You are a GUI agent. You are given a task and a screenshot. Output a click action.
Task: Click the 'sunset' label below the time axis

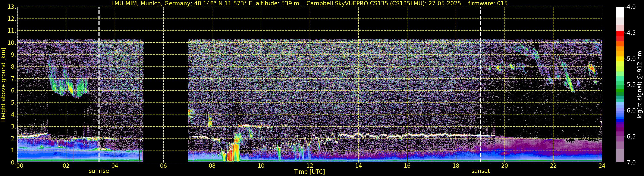click(x=481, y=171)
